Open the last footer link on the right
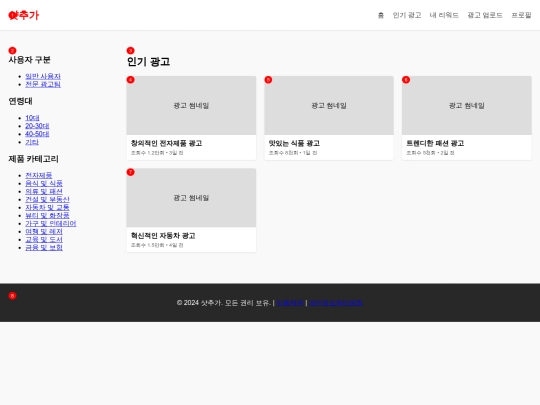This screenshot has height=405, width=540. pyautogui.click(x=336, y=303)
